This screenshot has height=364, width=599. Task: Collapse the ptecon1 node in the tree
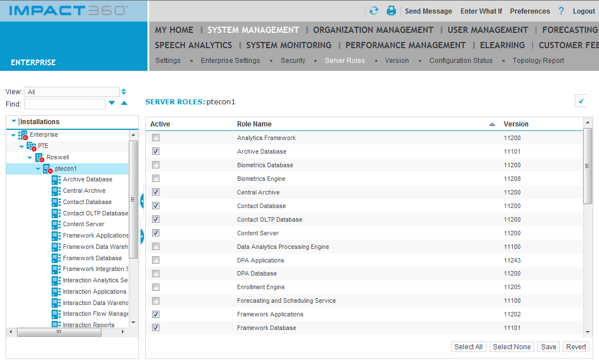pyautogui.click(x=38, y=168)
